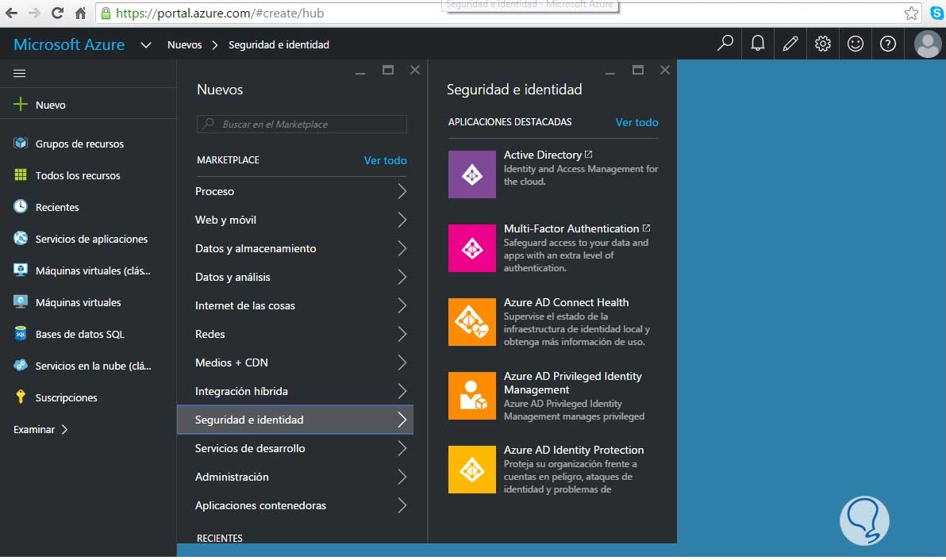Click the Microsoft Azure logo text
Viewport: 946px width, 560px height.
pos(69,44)
